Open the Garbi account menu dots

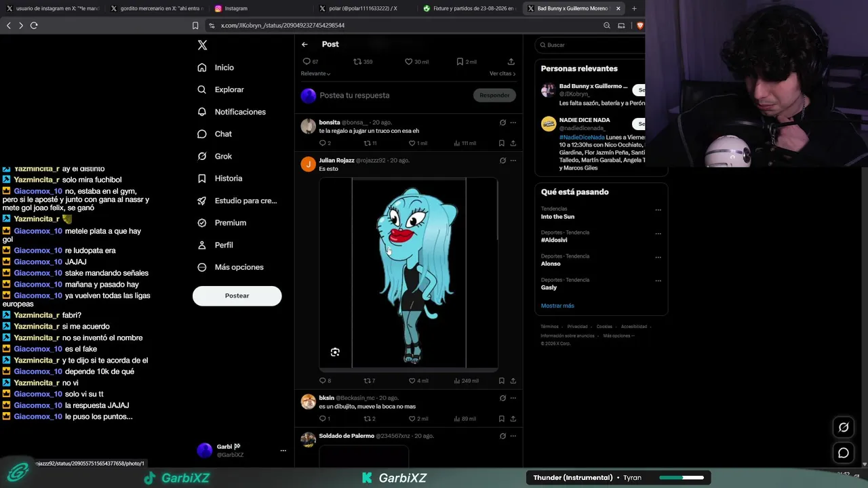coord(283,451)
